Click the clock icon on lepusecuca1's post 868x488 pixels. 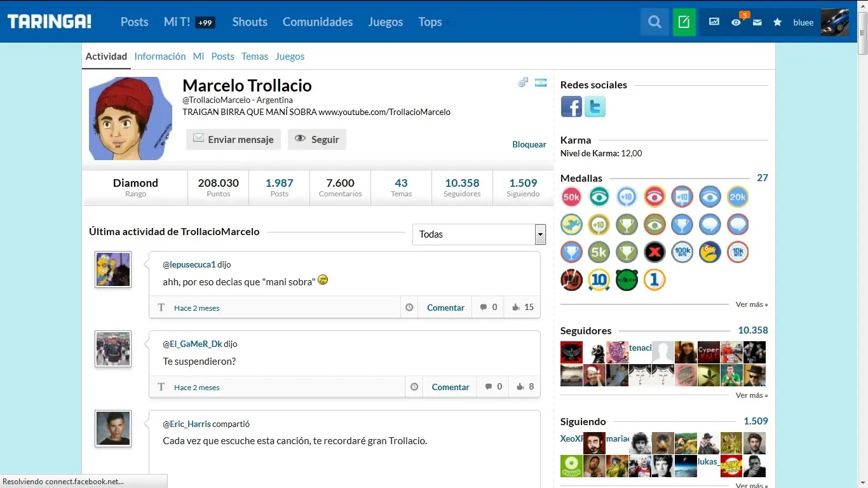[x=409, y=308]
